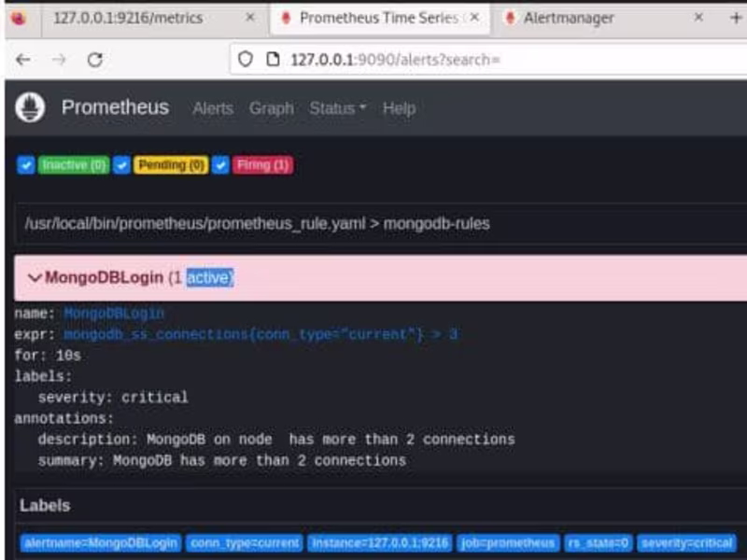Click the instance=127.0.0.1:9216 label badge
747x560 pixels.
coord(380,543)
